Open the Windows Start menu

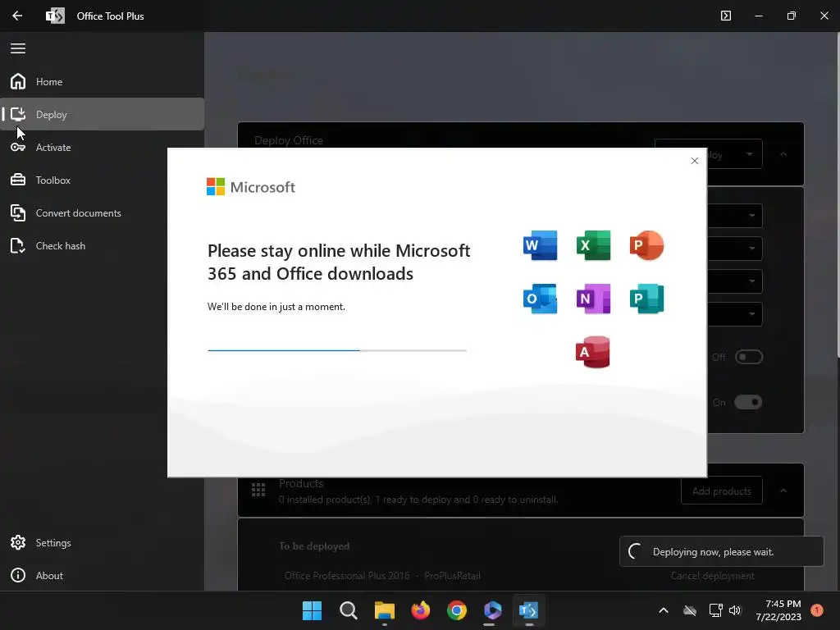click(312, 610)
